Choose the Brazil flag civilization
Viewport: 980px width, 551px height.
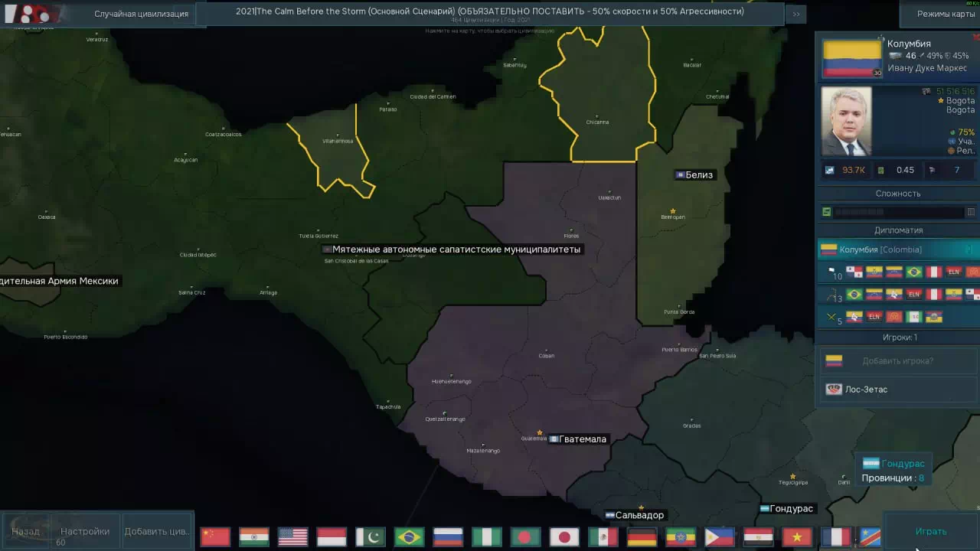click(410, 537)
